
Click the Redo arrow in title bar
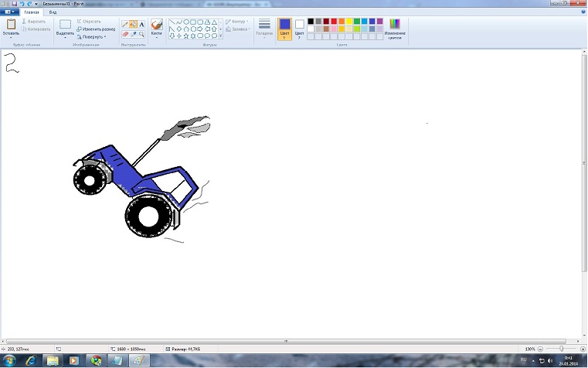(x=29, y=3)
